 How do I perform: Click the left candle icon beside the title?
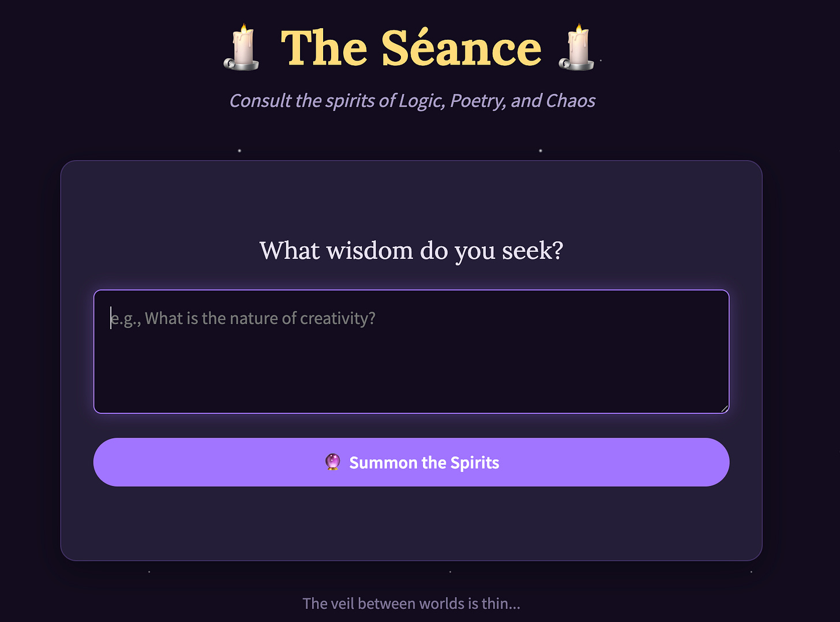tap(241, 48)
